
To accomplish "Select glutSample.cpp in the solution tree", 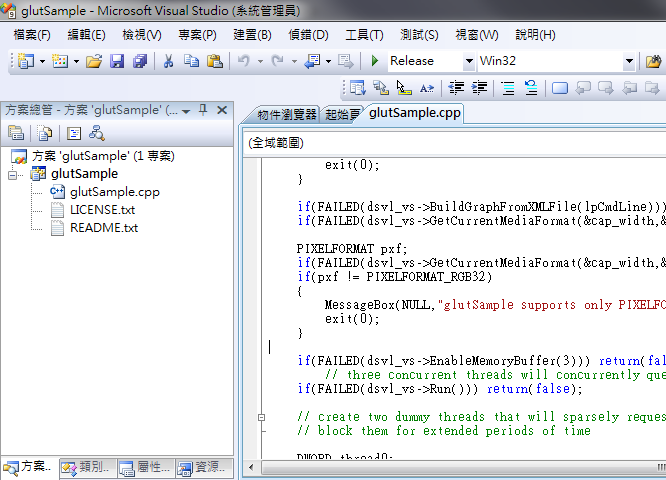I will (115, 192).
